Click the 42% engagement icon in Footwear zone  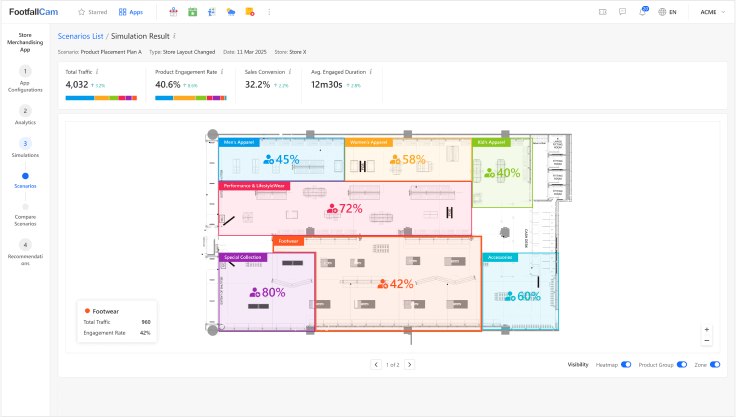383,284
